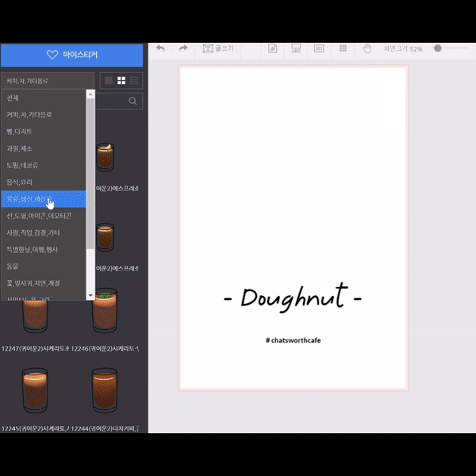Select the second 에스프레소 glass sticker

pyautogui.click(x=105, y=237)
